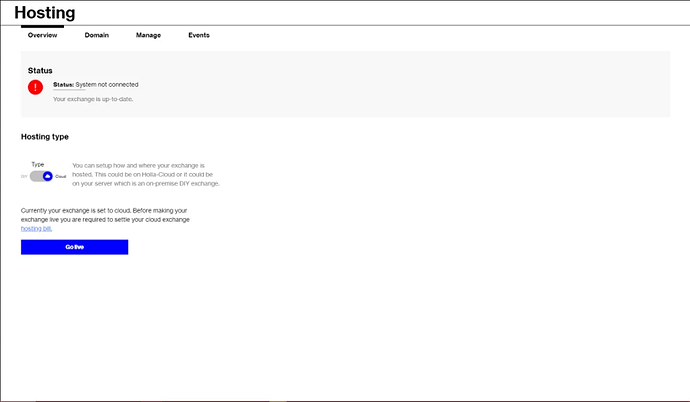Open the Overview tab
Image resolution: width=690 pixels, height=402 pixels.
click(42, 35)
